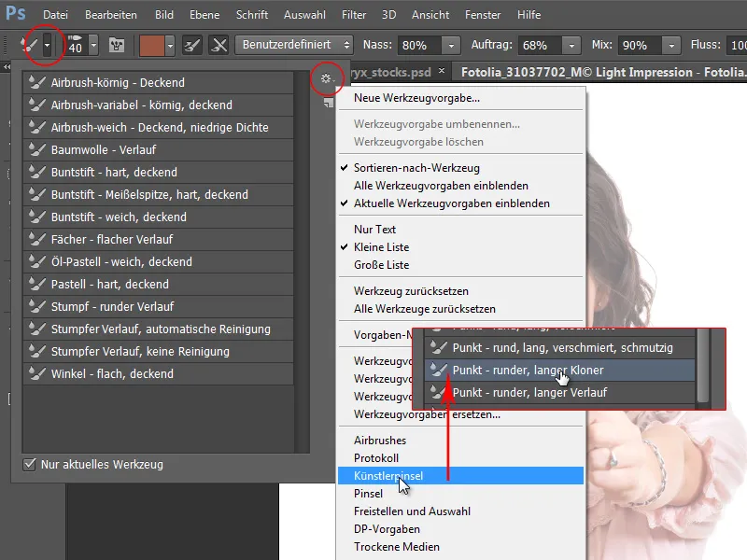Toggle the brush panel icon
The height and width of the screenshot is (560, 747).
[x=119, y=45]
